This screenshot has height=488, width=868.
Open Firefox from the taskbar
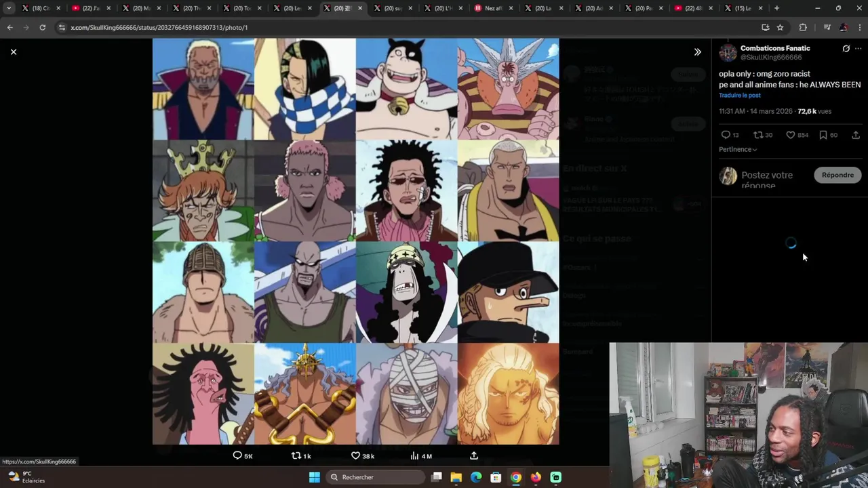click(x=536, y=477)
